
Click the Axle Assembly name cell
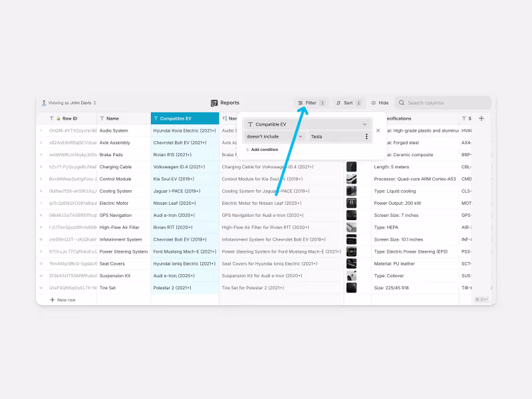124,143
